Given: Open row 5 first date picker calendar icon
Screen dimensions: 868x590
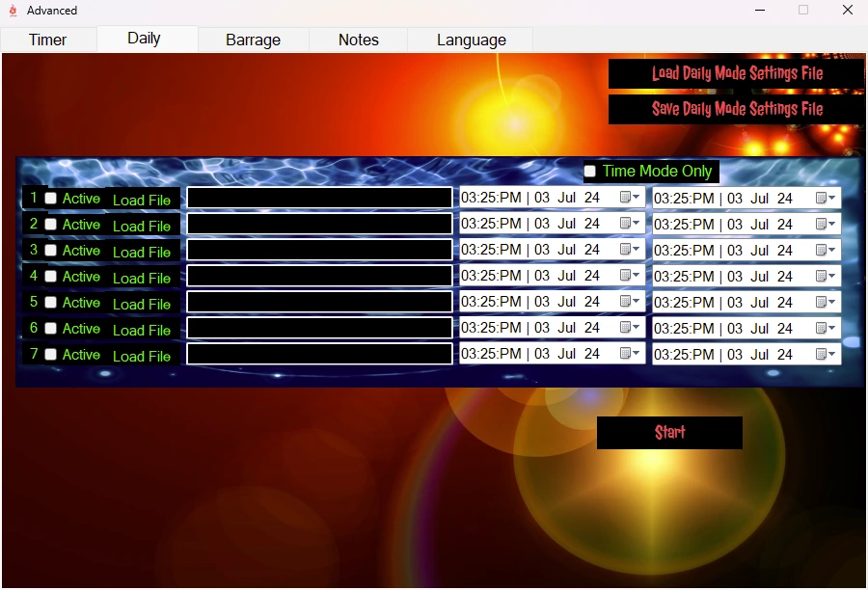Looking at the screenshot, I should pyautogui.click(x=630, y=301).
